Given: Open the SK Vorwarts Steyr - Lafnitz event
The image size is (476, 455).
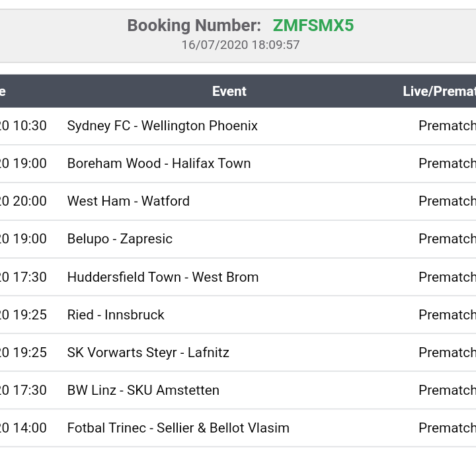Looking at the screenshot, I should click(x=148, y=352).
